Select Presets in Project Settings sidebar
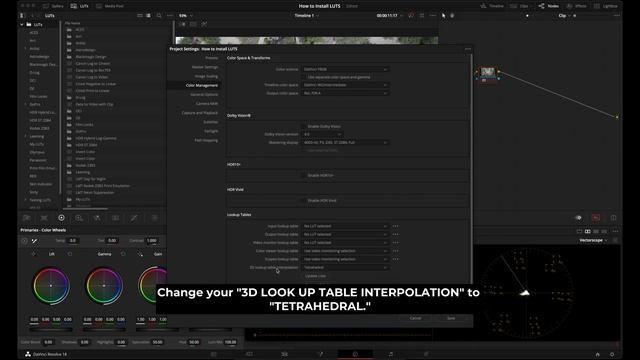 (x=211, y=58)
